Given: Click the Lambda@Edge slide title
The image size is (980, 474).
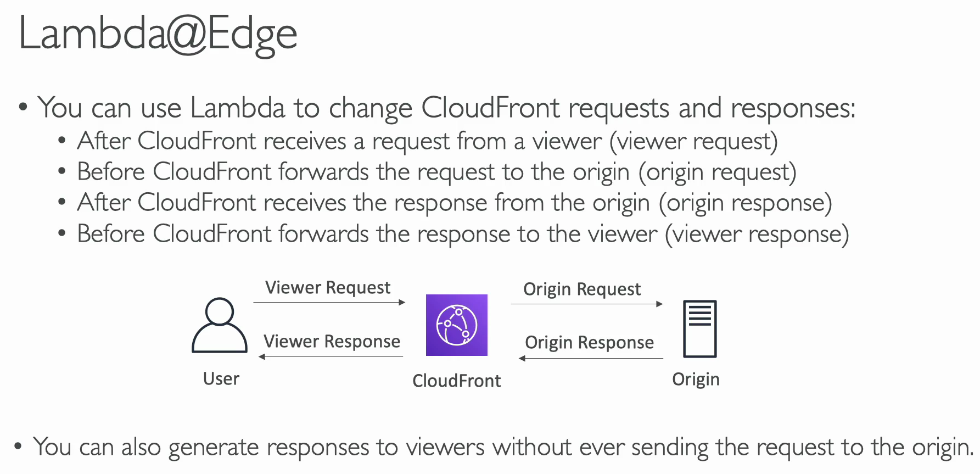Looking at the screenshot, I should [x=158, y=34].
